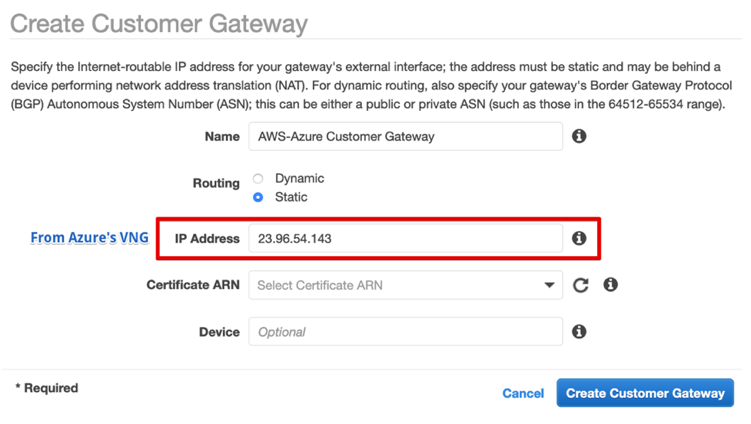The height and width of the screenshot is (424, 751).
Task: View info icon next to the Certificate ARN refresh
Action: 610,285
